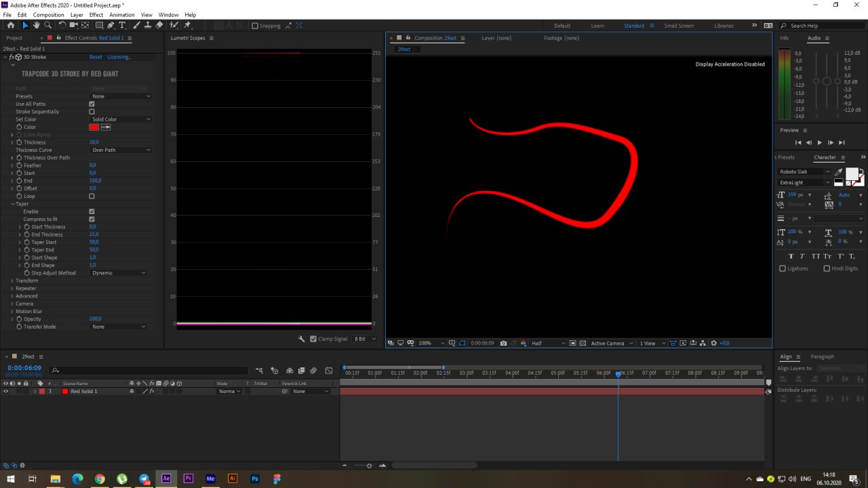Screen dimensions: 868x488
Task: Click the Home icon in the toolbar
Action: click(11, 25)
